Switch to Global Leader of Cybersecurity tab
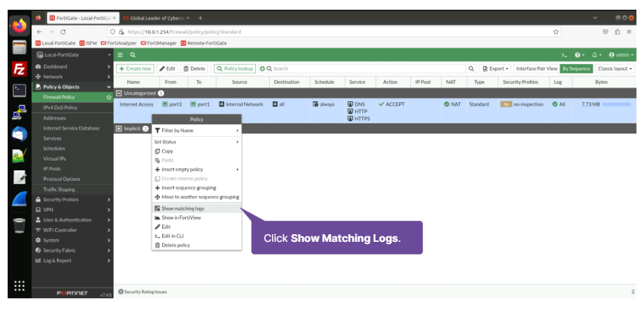644x319 pixels. point(156,18)
